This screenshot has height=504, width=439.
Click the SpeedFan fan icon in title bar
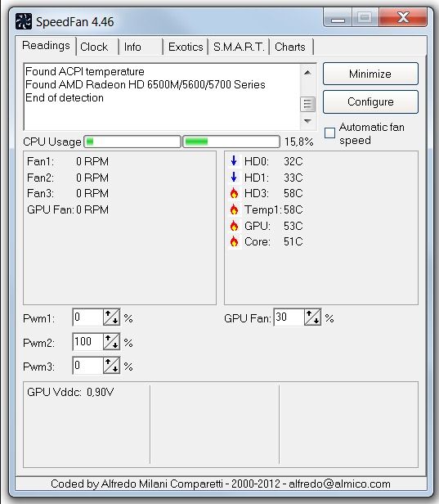click(24, 21)
